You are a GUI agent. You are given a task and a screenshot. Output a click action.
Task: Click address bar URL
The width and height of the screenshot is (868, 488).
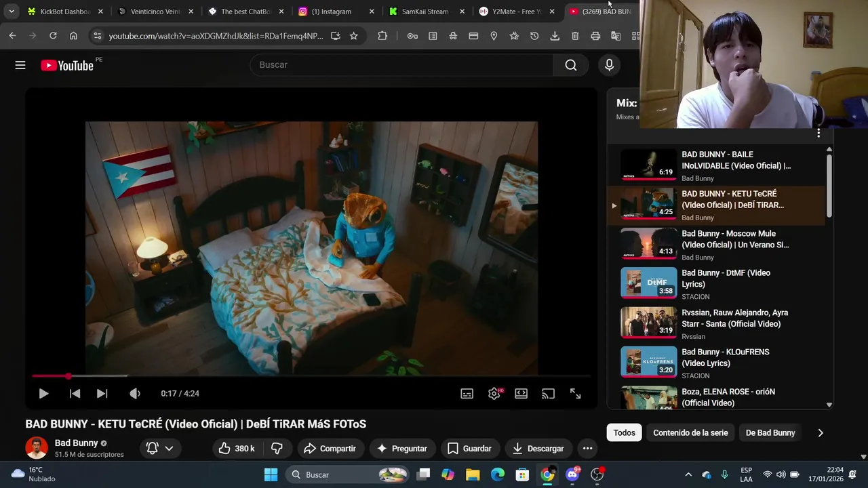click(x=216, y=36)
